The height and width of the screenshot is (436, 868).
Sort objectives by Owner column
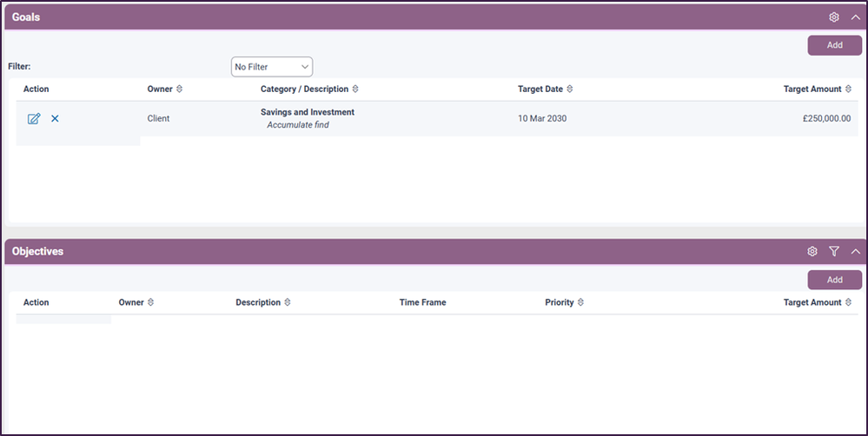(x=150, y=303)
